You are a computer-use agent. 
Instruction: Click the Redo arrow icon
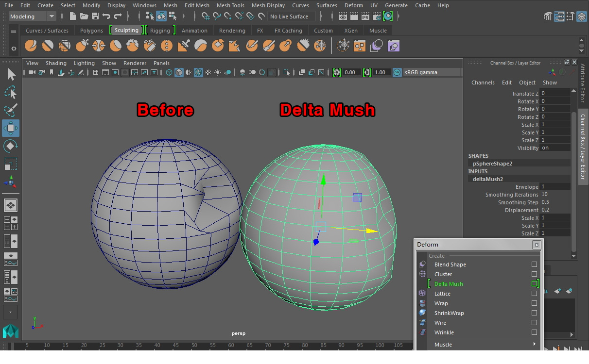pos(118,16)
